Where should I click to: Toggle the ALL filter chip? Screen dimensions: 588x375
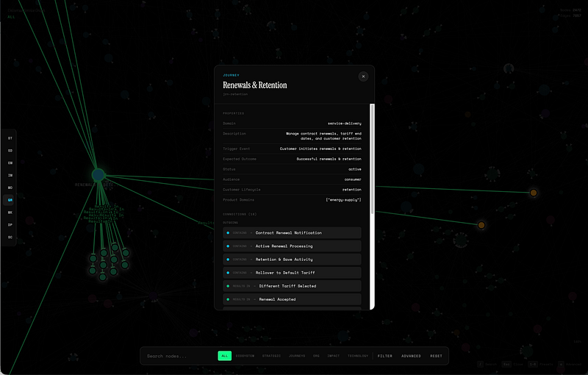point(225,356)
